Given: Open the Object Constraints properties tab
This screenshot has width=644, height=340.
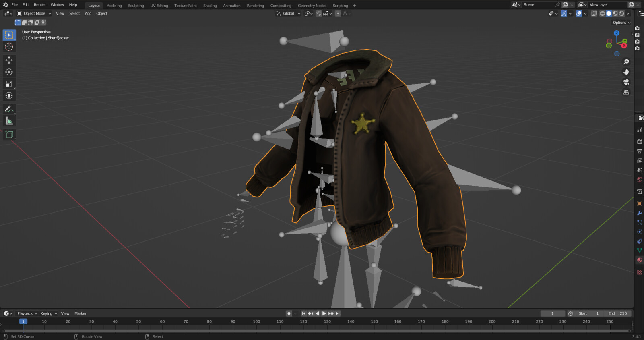Looking at the screenshot, I should point(640,241).
